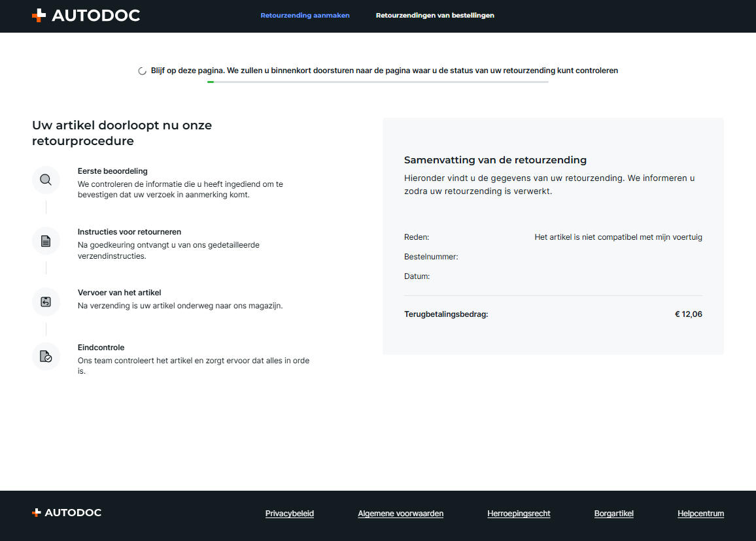Screen dimensions: 756x541
Task: Click the € 12,06 refund amount
Action: coord(688,314)
